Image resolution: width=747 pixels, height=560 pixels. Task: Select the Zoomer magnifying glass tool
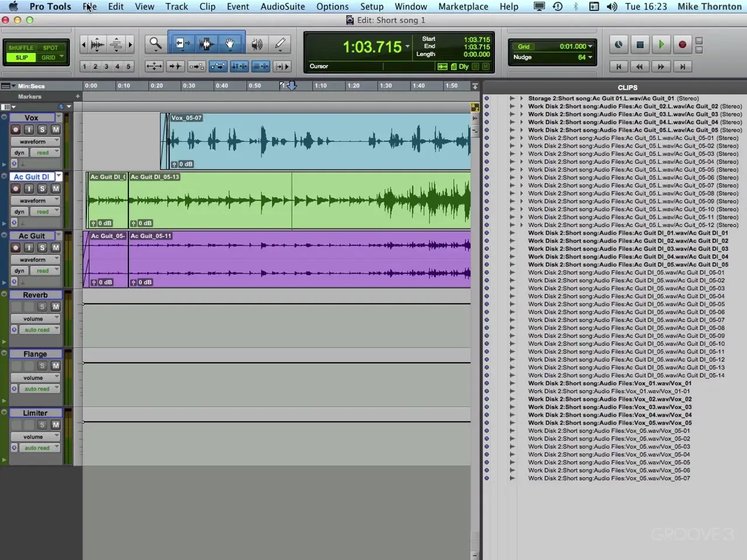coord(155,44)
